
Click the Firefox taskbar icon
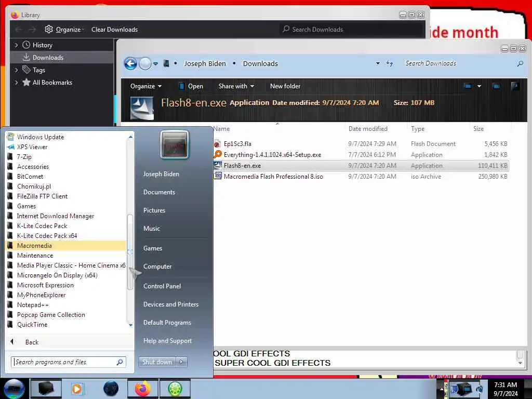143,389
